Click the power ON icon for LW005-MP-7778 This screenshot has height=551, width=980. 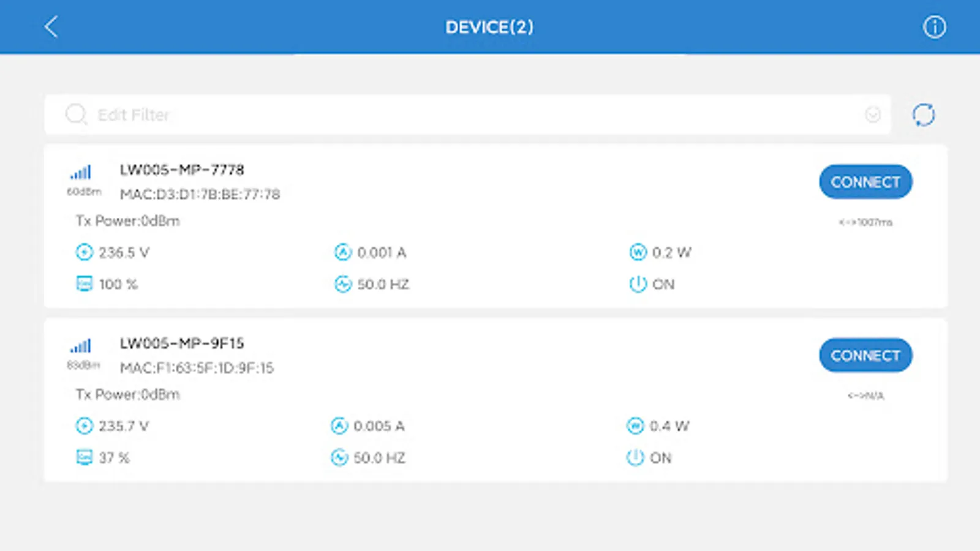click(x=638, y=284)
